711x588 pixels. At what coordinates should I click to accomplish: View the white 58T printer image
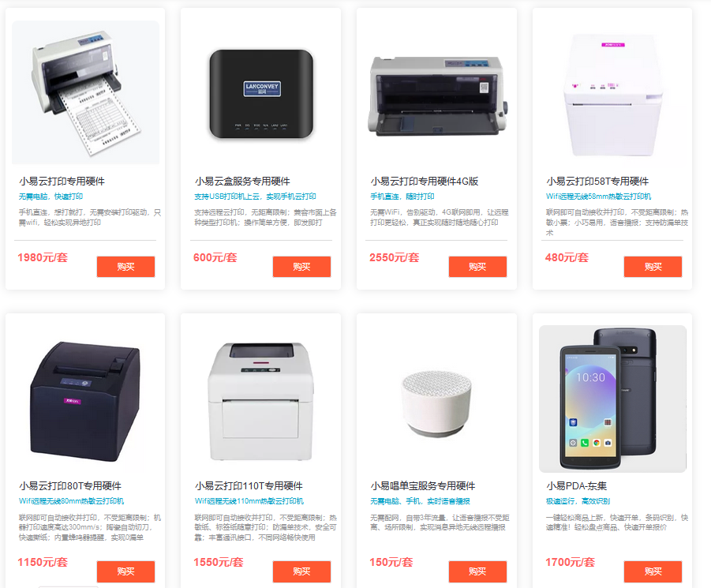612,94
